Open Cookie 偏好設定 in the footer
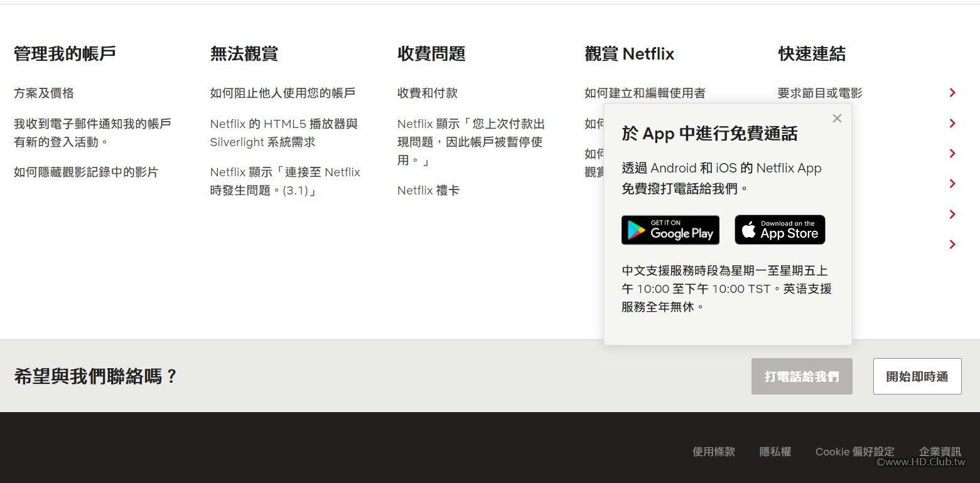Screen dimensions: 980x483 pyautogui.click(x=855, y=452)
